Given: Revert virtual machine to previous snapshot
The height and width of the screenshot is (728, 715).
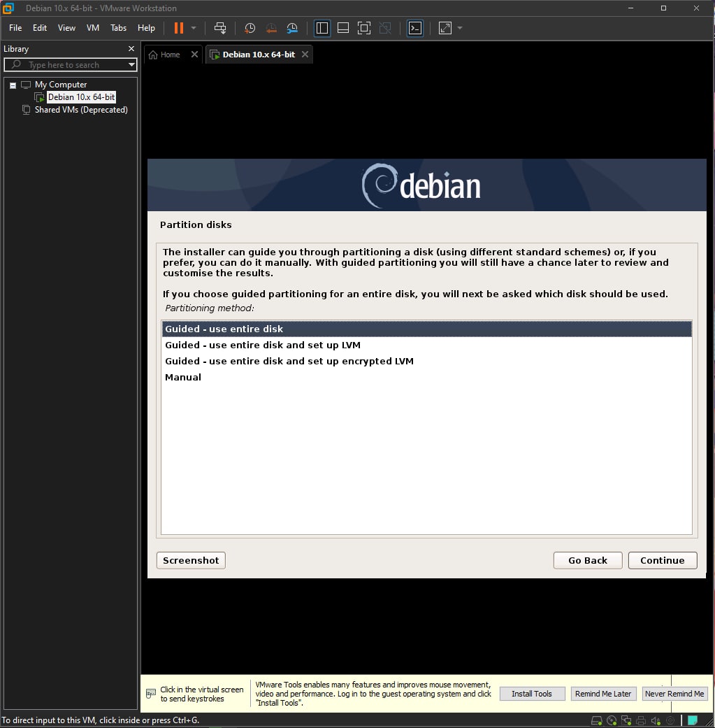Looking at the screenshot, I should pos(271,28).
